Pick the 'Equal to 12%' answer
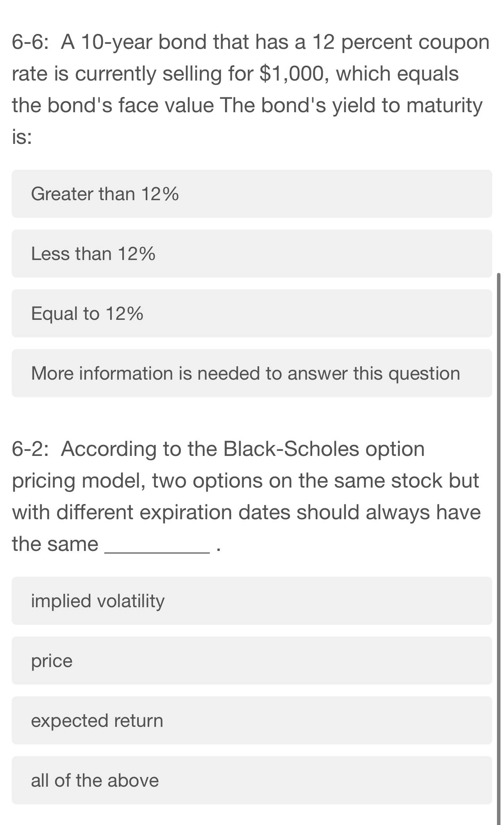The width and height of the screenshot is (504, 825). click(252, 313)
